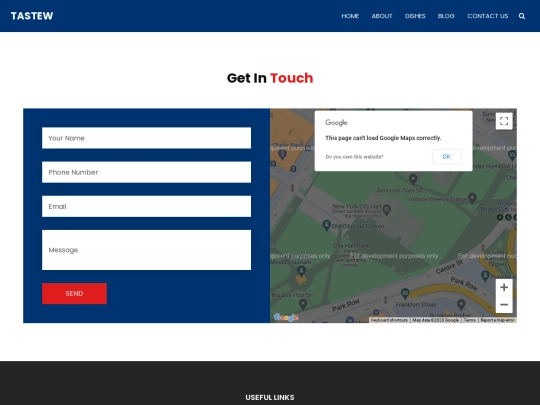Submit the form with Send button
This screenshot has height=405, width=540.
[x=74, y=293]
